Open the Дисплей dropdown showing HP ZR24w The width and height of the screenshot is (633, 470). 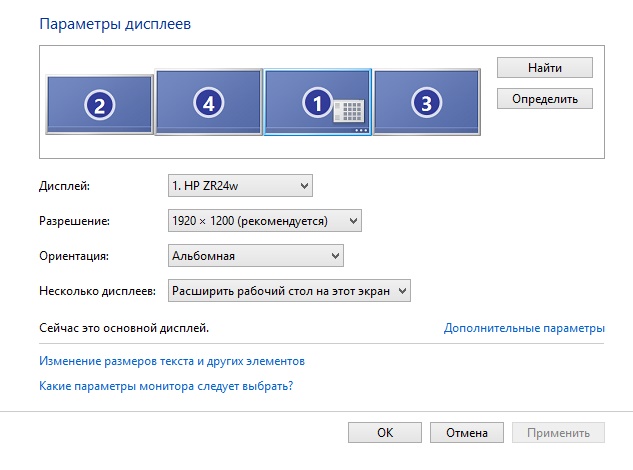(x=240, y=185)
